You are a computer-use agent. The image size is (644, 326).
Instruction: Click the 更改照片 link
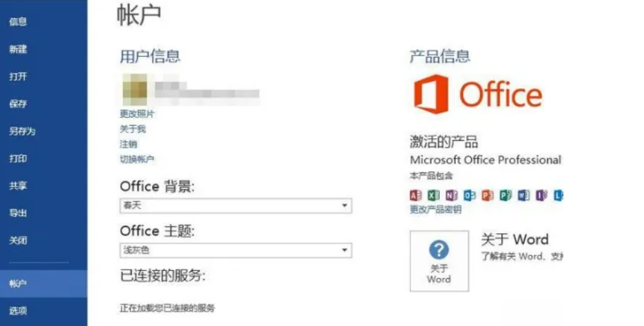point(137,114)
